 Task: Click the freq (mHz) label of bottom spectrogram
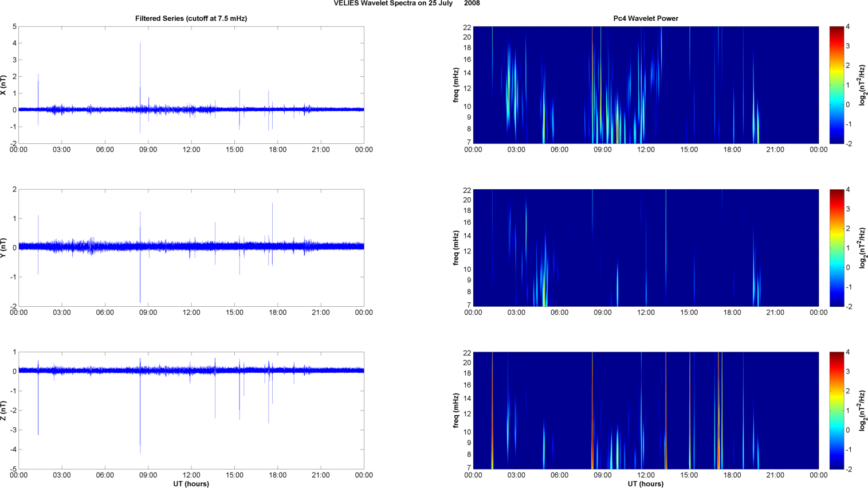point(456,411)
